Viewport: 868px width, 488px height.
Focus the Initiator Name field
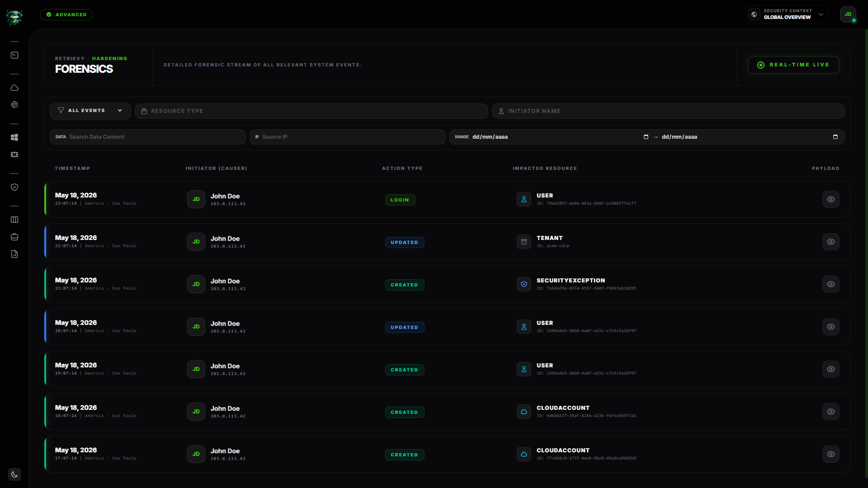click(668, 111)
